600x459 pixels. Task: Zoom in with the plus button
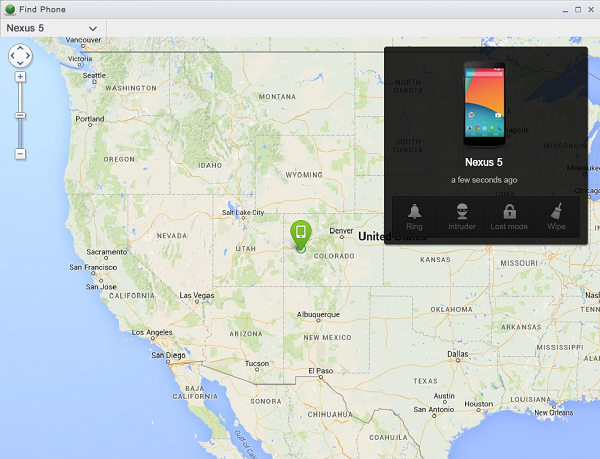(20, 77)
